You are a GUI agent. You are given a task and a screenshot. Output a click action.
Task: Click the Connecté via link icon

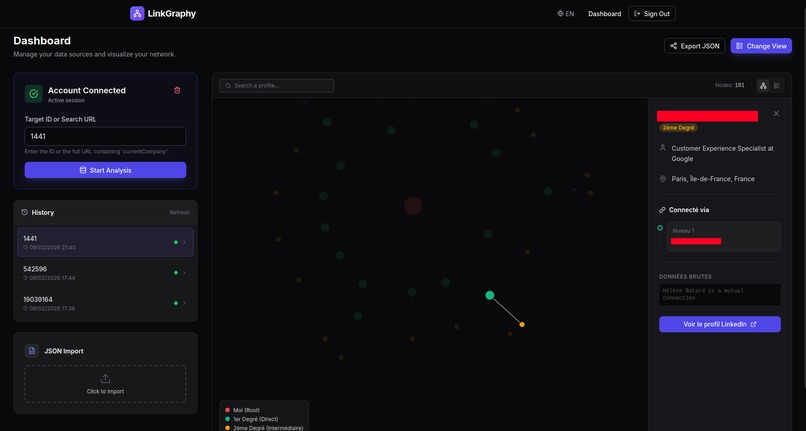pos(662,210)
